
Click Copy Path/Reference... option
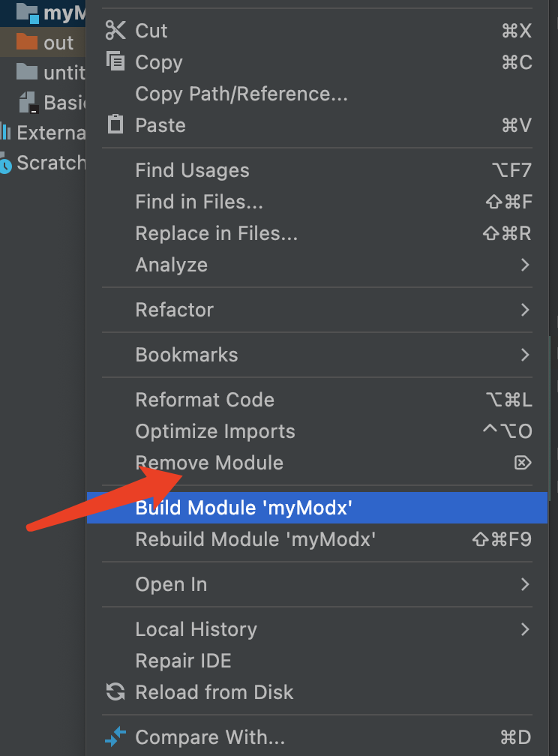click(x=241, y=94)
